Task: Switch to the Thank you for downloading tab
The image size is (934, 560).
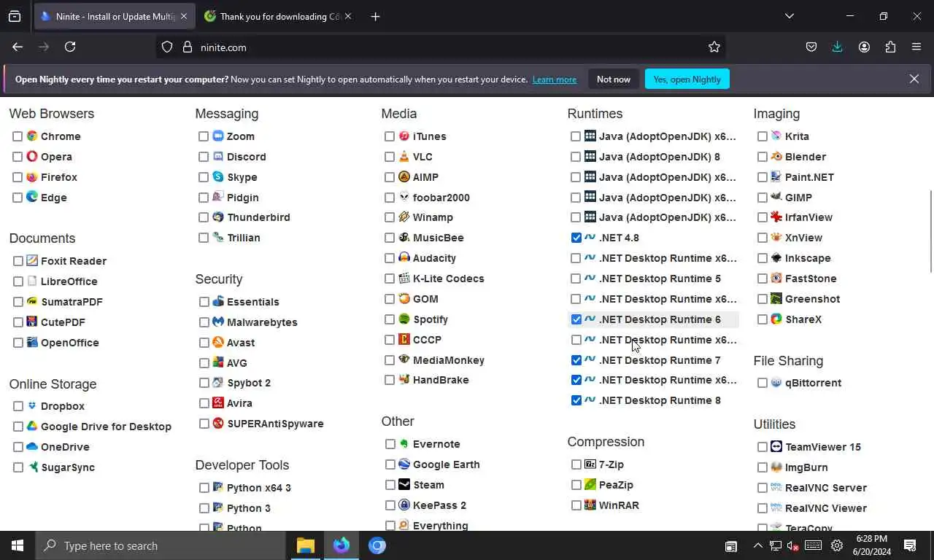Action: [277, 16]
